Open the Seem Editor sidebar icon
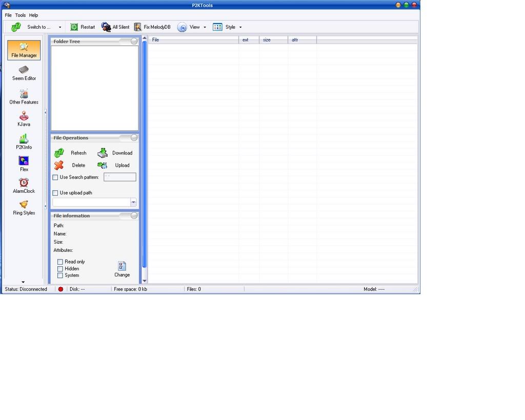The width and height of the screenshot is (525, 420). (x=24, y=70)
